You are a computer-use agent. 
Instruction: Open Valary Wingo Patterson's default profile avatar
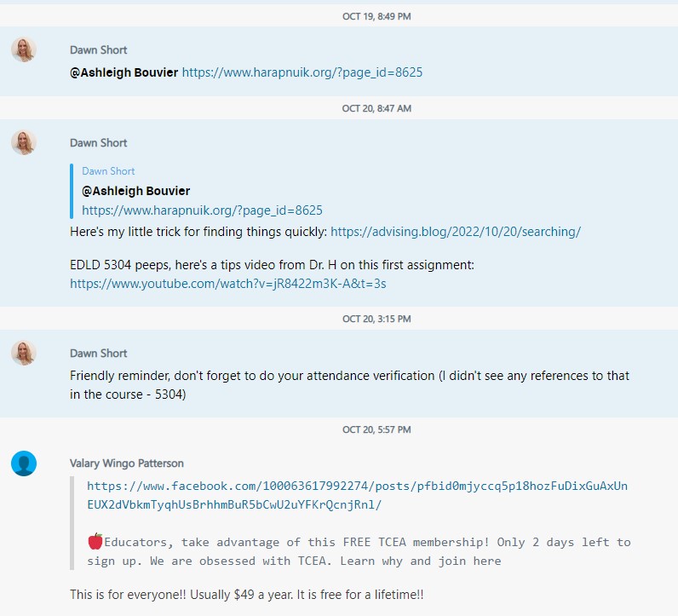point(24,463)
